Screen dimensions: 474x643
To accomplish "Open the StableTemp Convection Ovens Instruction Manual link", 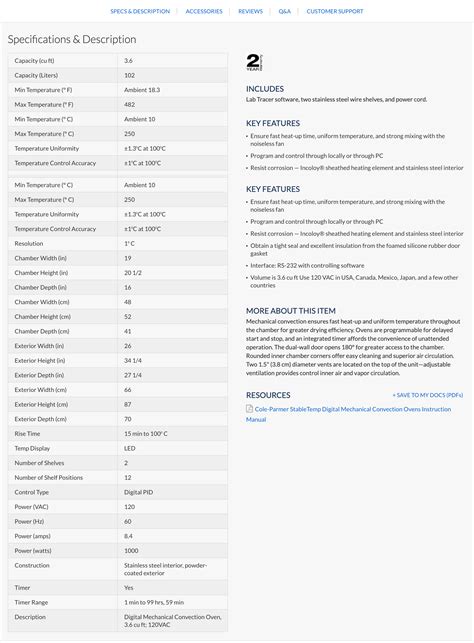I will 349,414.
